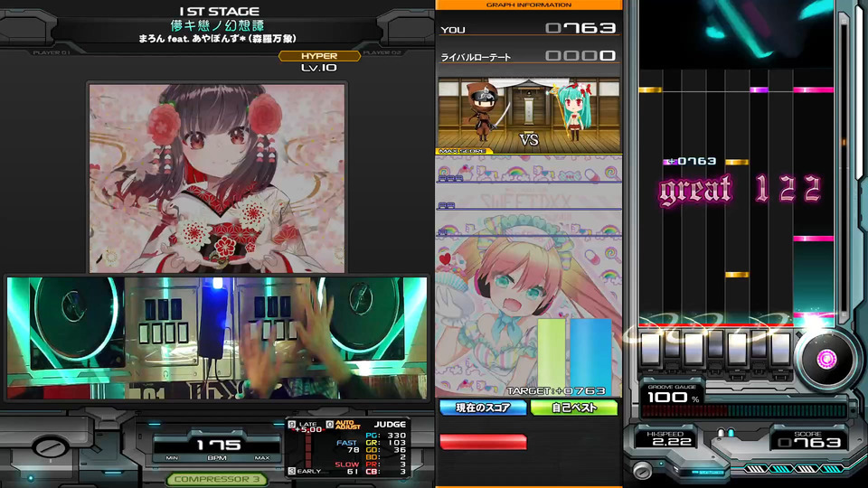Screen dimensions: 868x488
Task: Click the blue target graph bar
Action: (x=590, y=356)
